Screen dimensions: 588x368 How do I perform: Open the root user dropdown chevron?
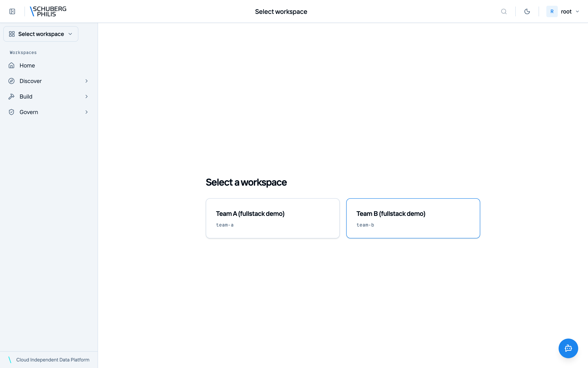(577, 11)
